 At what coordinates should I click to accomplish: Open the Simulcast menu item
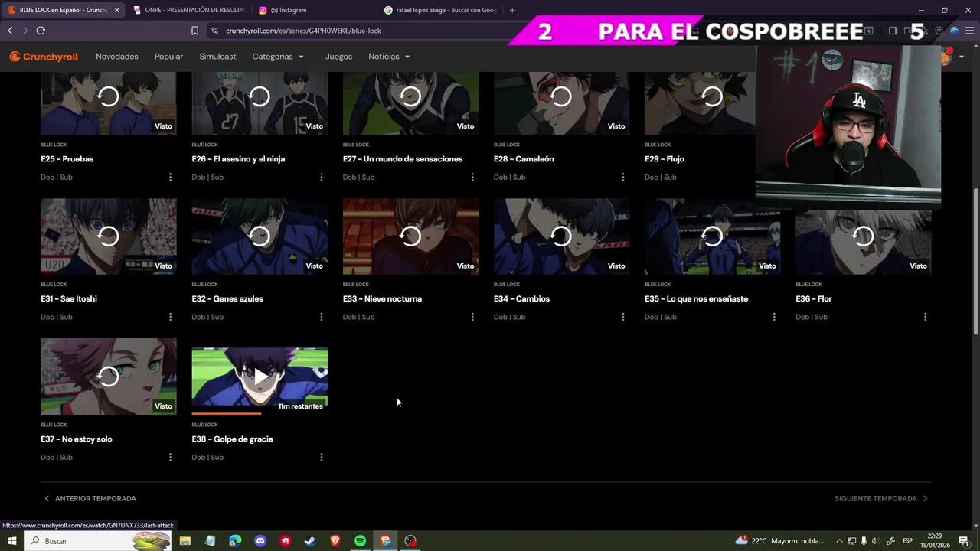point(217,57)
